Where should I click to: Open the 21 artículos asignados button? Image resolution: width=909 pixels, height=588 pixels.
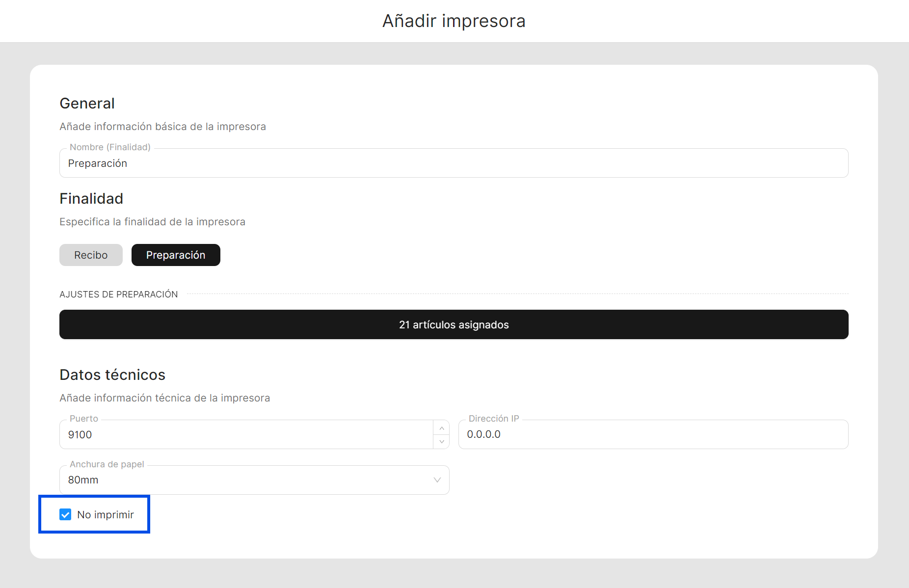(x=454, y=324)
